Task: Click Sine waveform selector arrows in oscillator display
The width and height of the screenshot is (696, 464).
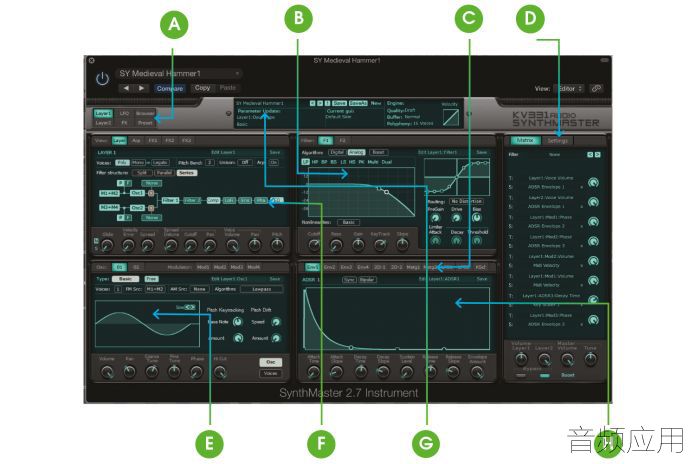Action: tap(190, 307)
